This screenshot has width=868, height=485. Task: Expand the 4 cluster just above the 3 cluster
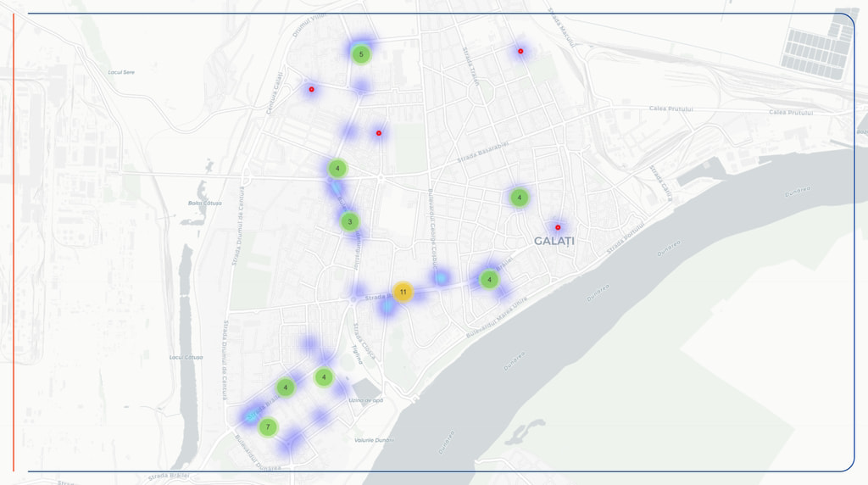coord(337,169)
